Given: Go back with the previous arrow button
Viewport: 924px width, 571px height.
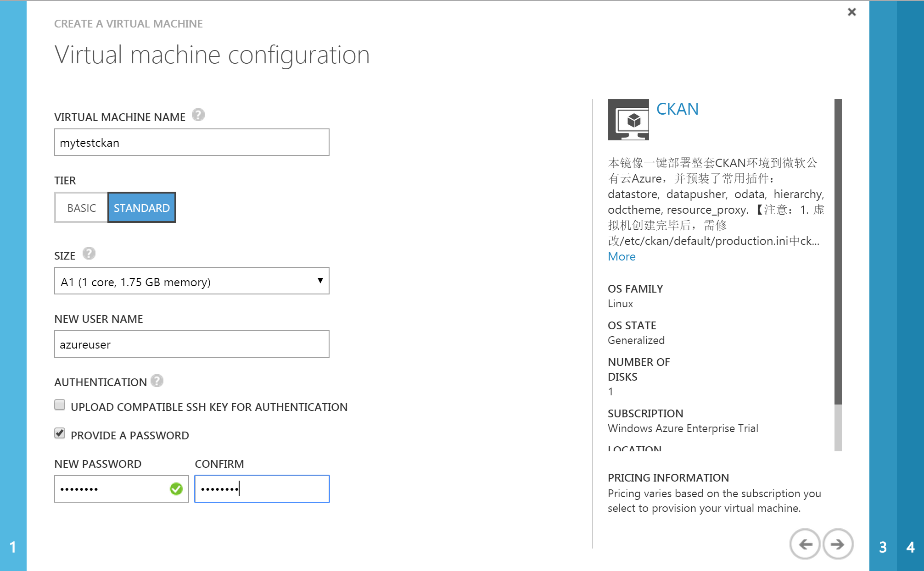Looking at the screenshot, I should [x=805, y=544].
